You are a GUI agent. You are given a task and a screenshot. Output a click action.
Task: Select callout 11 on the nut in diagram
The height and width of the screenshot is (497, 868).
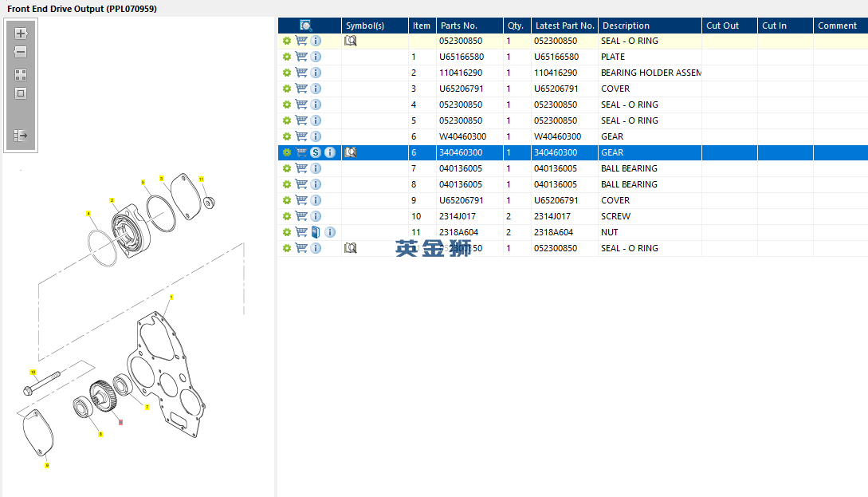tap(201, 179)
